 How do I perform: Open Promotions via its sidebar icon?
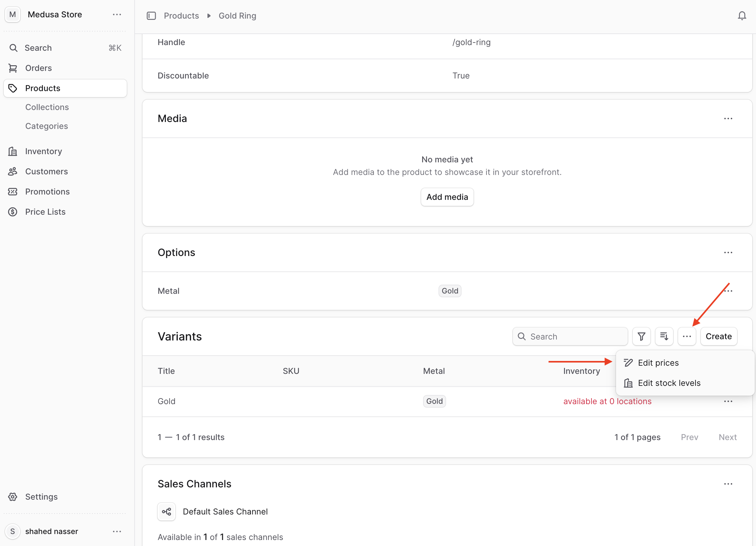[x=13, y=192]
